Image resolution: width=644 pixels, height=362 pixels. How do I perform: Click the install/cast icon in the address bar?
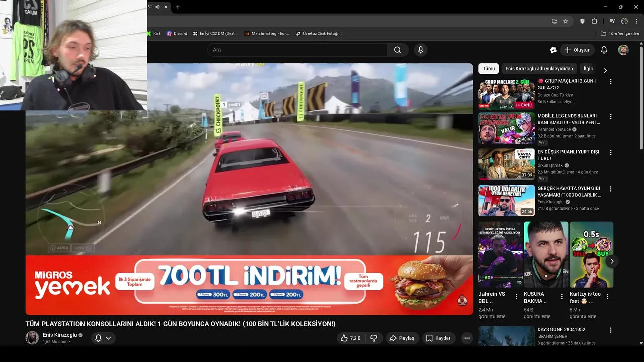click(x=554, y=21)
